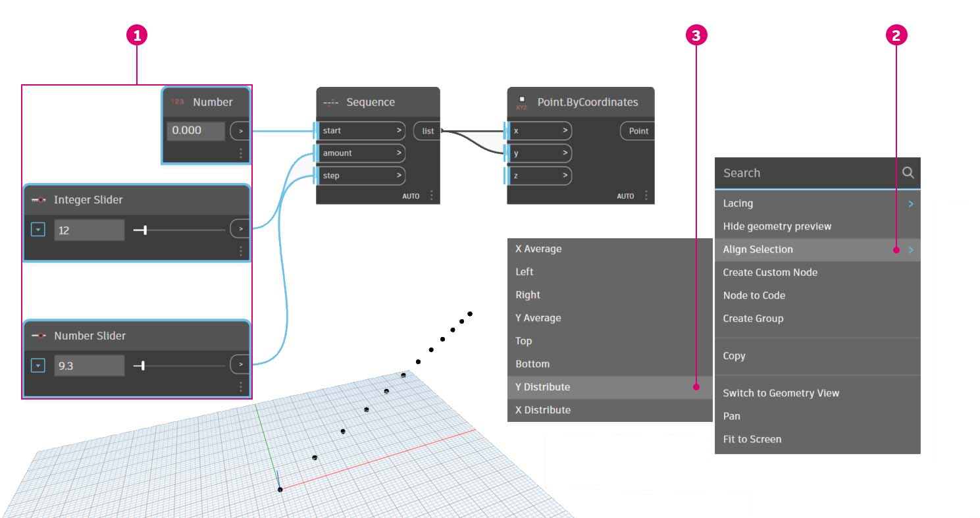Click the Integer Slider node icon
Image resolution: width=980 pixels, height=518 pixels.
click(39, 199)
